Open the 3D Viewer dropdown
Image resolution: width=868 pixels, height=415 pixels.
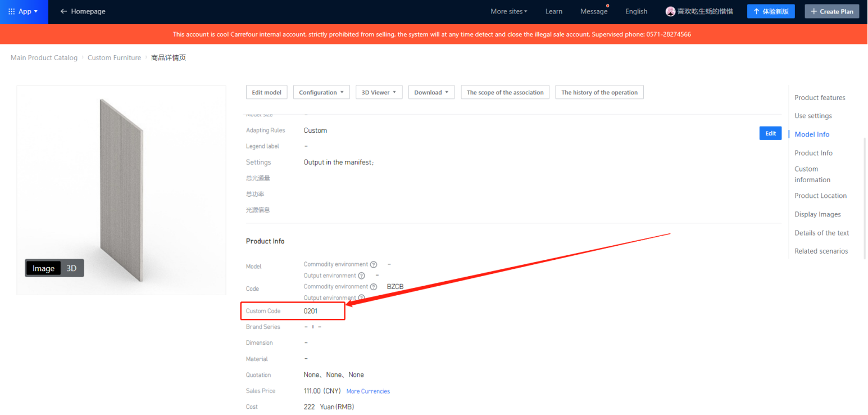tap(379, 92)
